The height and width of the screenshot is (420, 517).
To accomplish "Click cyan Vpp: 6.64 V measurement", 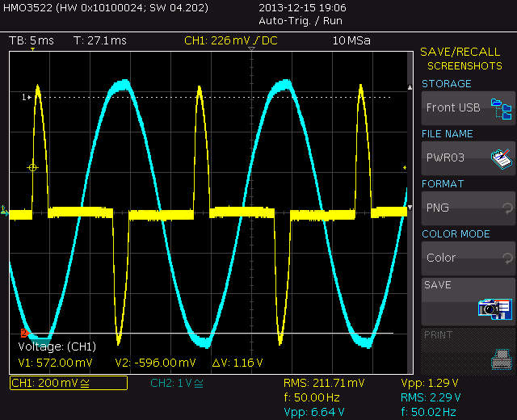I will (x=314, y=412).
